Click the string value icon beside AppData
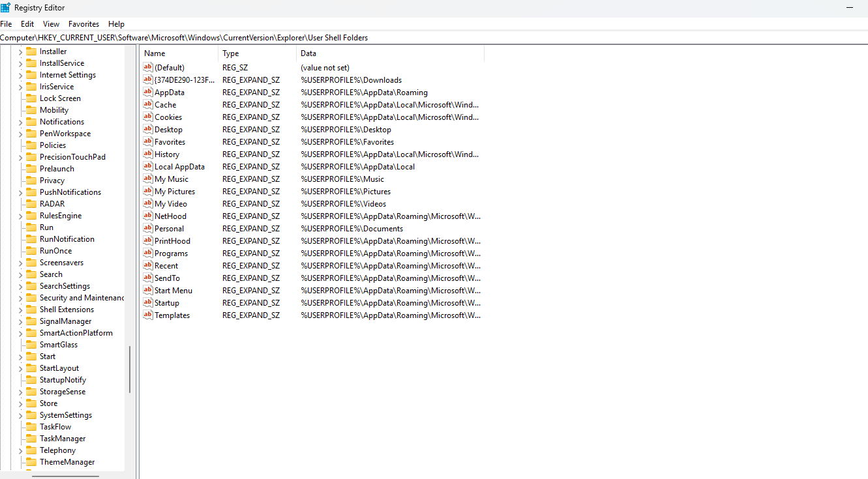The image size is (868, 479). click(x=148, y=92)
